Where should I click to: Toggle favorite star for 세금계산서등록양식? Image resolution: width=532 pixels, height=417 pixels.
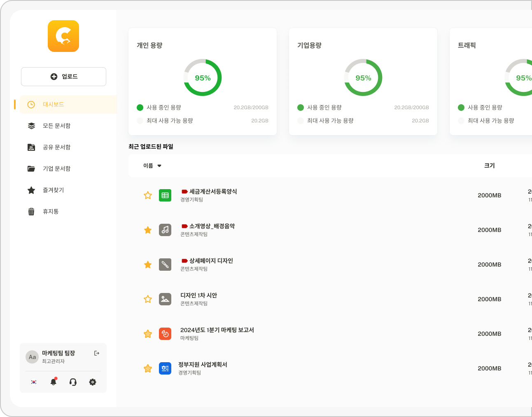[x=148, y=195]
